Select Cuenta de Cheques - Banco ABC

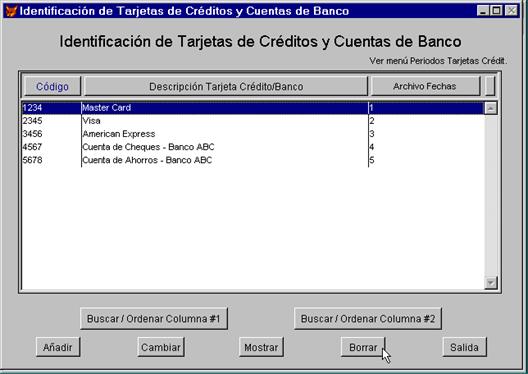(148, 147)
